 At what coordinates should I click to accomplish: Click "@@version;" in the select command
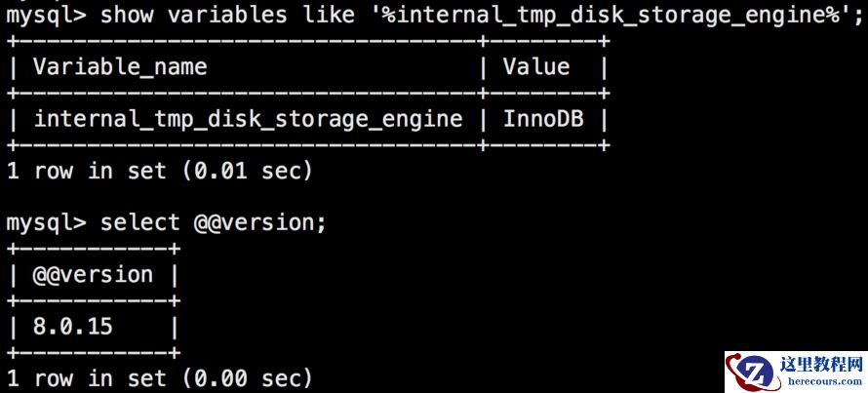tap(259, 222)
